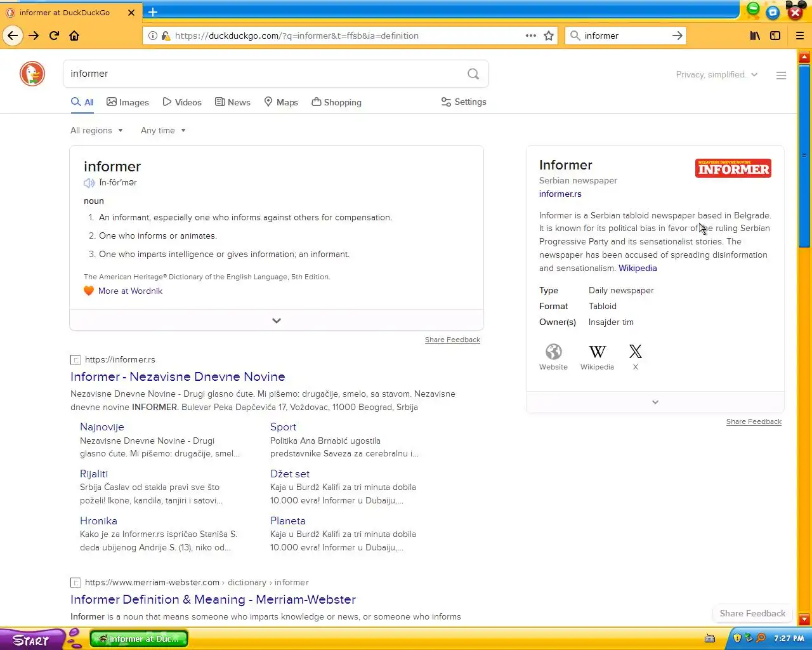Expand the Privacy, simplified dropdown

point(717,75)
